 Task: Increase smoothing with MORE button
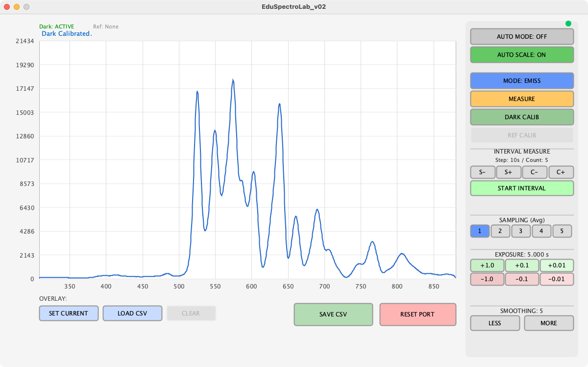tap(548, 323)
